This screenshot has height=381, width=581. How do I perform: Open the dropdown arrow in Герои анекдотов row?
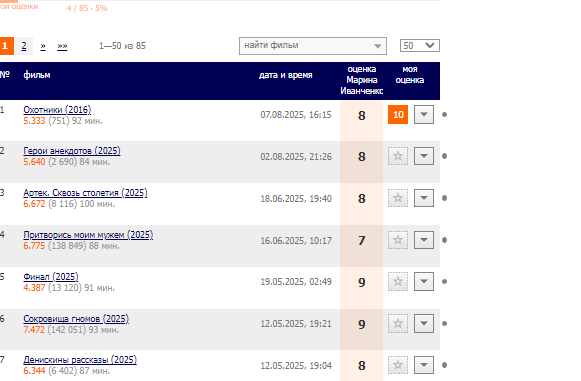(424, 156)
